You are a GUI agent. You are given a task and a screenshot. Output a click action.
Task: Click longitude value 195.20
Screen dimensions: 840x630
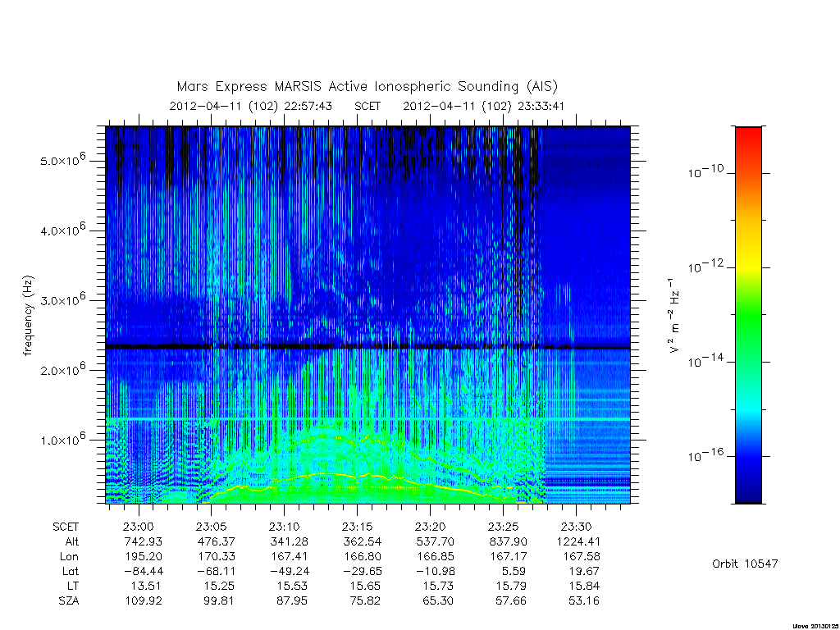click(143, 557)
